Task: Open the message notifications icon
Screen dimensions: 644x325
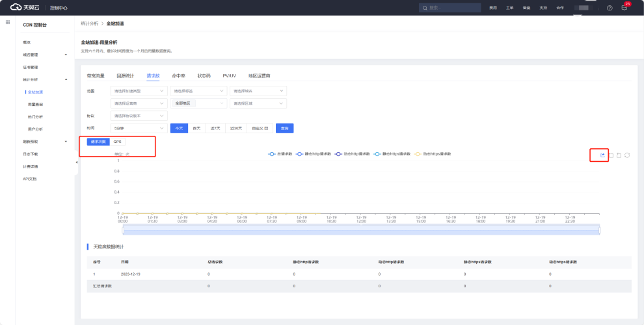Action: pyautogui.click(x=624, y=8)
